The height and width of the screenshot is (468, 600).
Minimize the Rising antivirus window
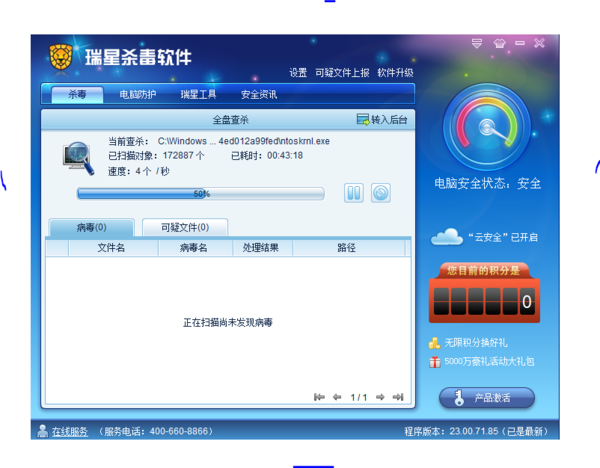tap(520, 43)
